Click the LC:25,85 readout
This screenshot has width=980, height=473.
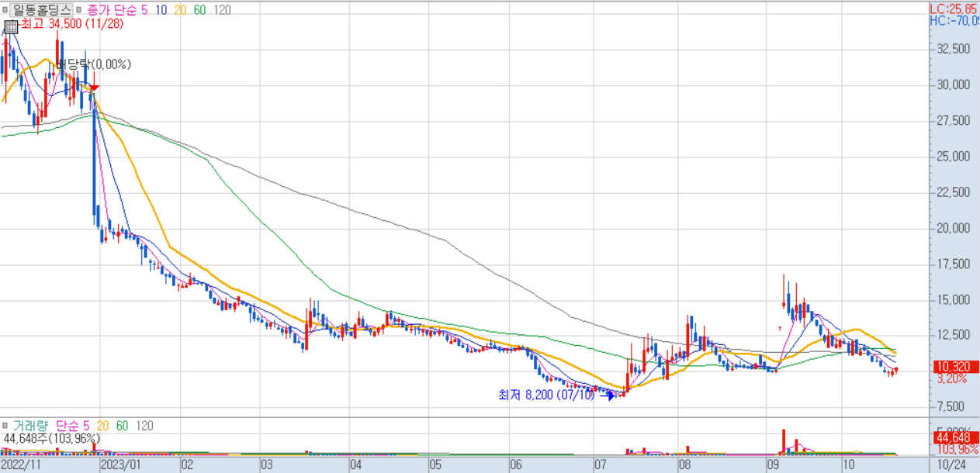click(x=954, y=9)
